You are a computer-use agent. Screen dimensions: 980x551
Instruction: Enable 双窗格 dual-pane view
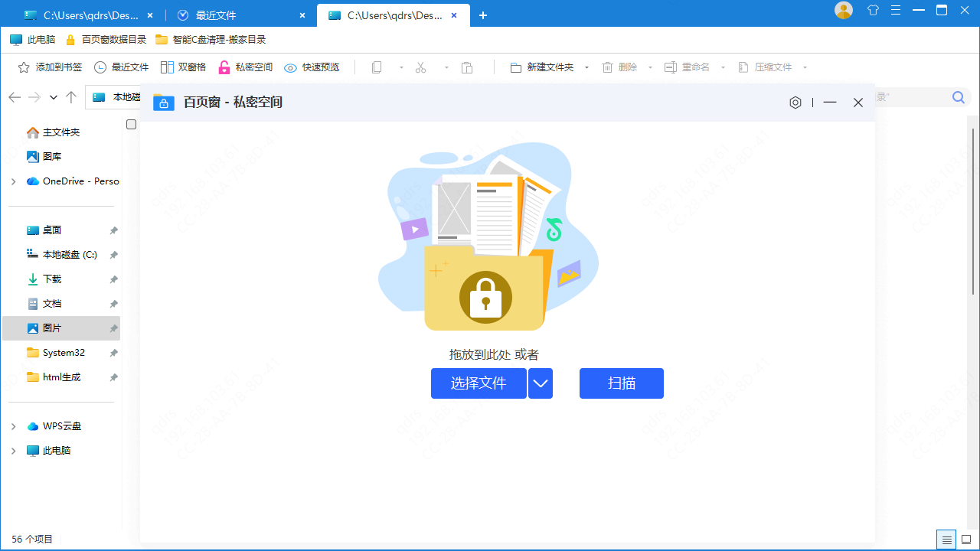(183, 67)
